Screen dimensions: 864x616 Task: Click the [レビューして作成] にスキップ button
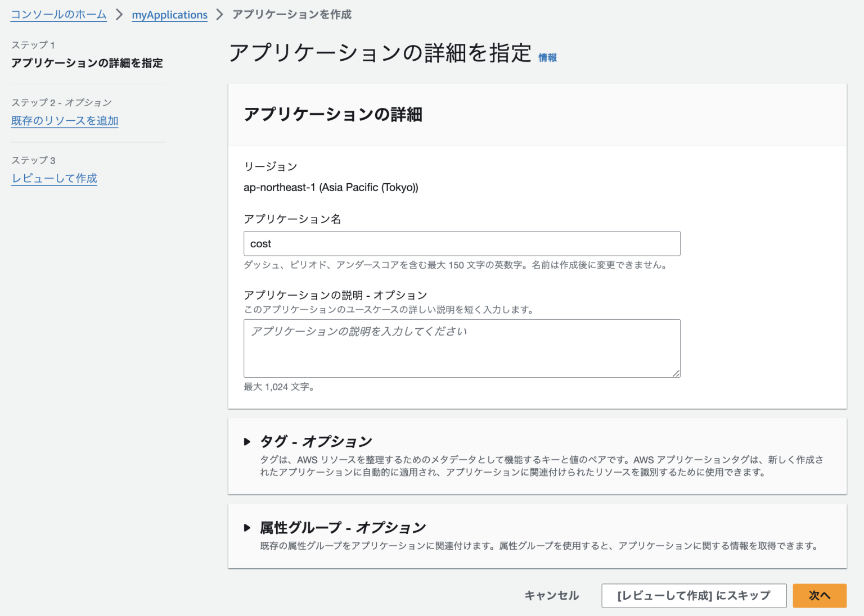tap(694, 595)
